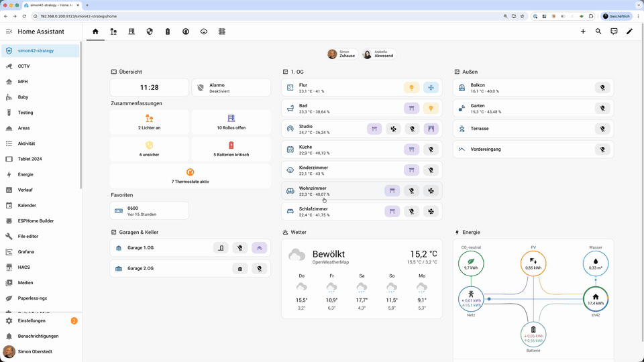
Task: Click the plus add icon in header
Action: point(583,32)
